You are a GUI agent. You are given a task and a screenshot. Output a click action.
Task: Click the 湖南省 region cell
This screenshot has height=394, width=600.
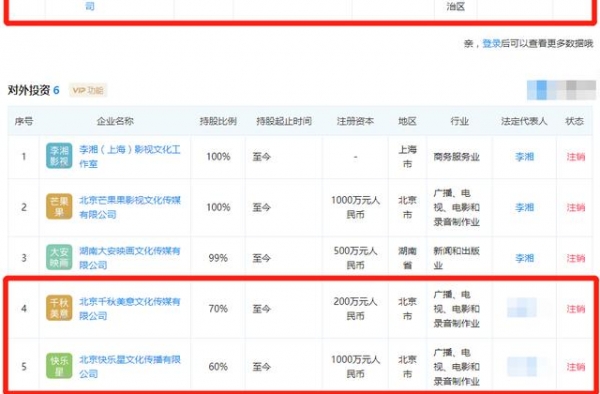coord(407,258)
